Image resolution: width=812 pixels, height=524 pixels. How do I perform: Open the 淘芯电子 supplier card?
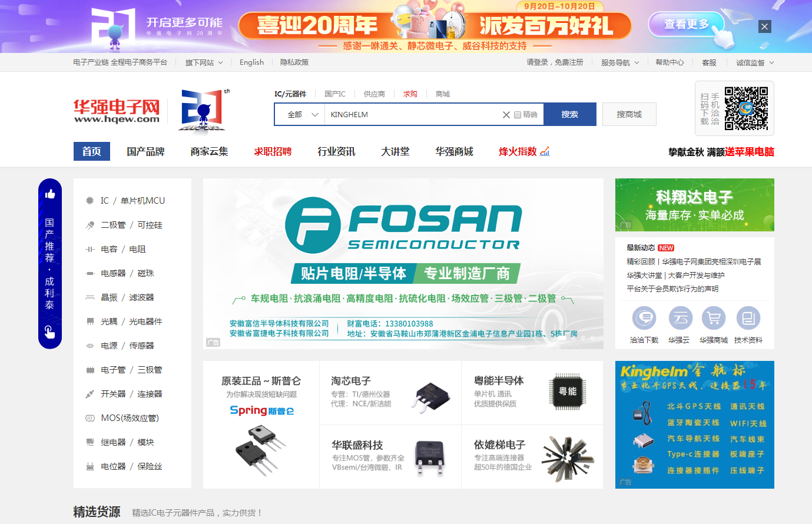390,393
